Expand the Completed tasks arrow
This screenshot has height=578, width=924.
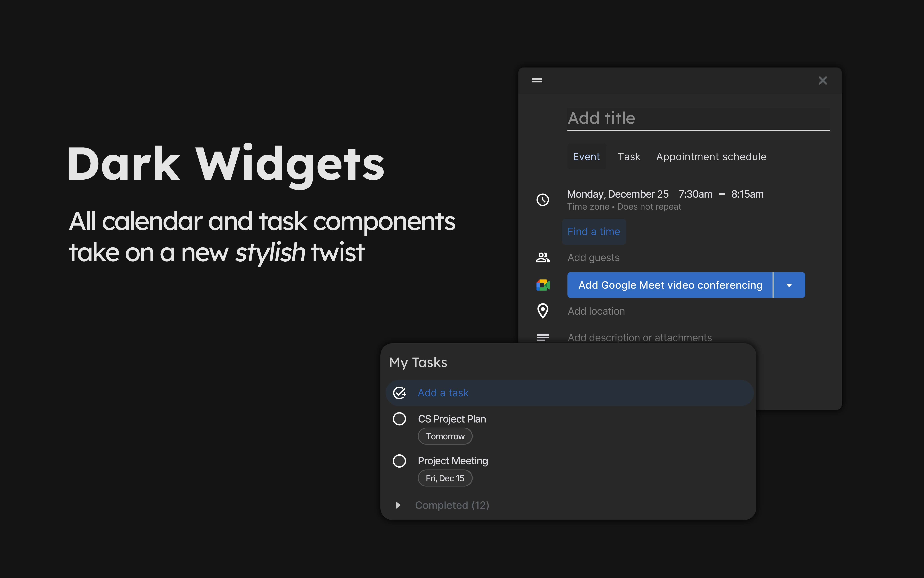398,505
